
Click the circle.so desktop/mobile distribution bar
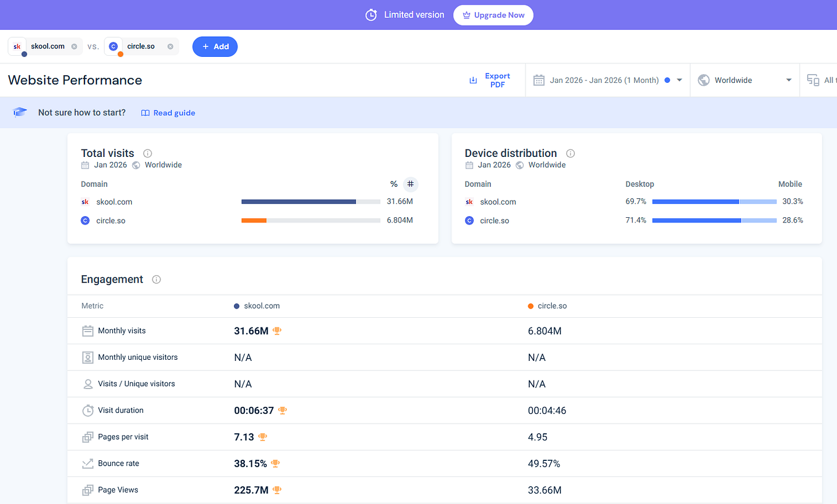pos(715,221)
